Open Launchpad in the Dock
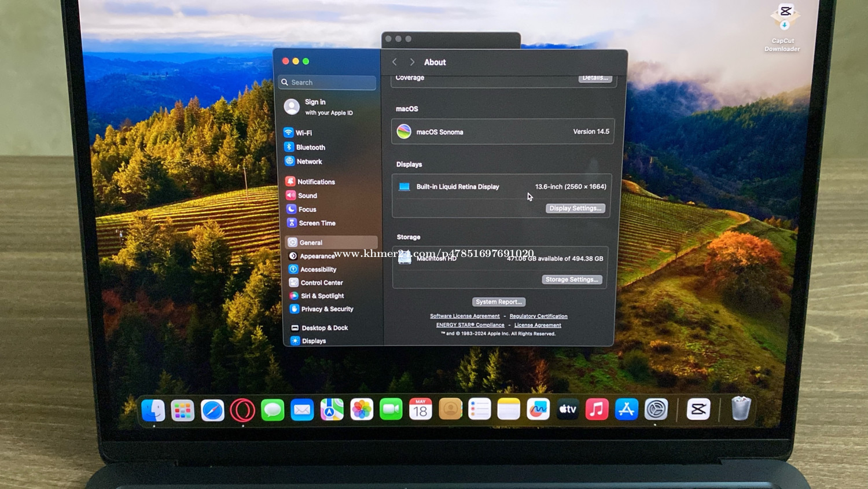Viewport: 868px width, 489px height. coord(183,410)
